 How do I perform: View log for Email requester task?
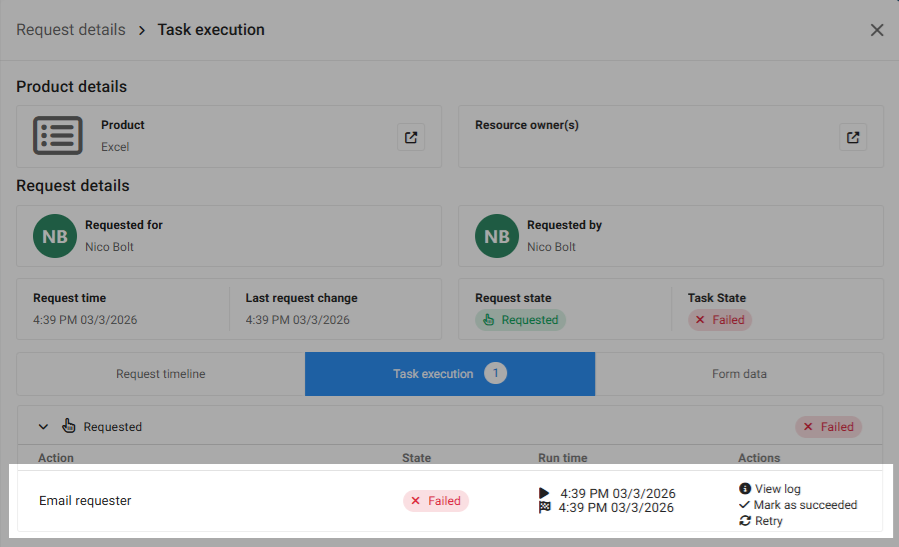[777, 489]
